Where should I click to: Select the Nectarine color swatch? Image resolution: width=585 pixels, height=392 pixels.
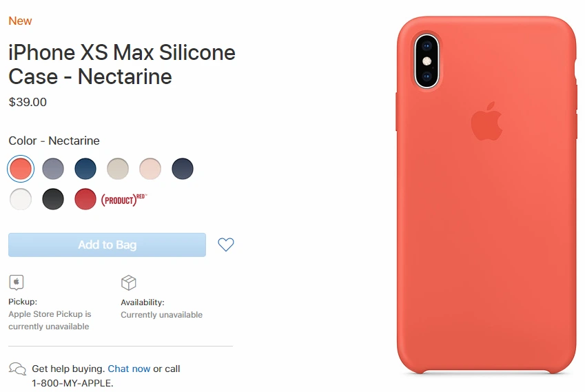[x=21, y=169]
